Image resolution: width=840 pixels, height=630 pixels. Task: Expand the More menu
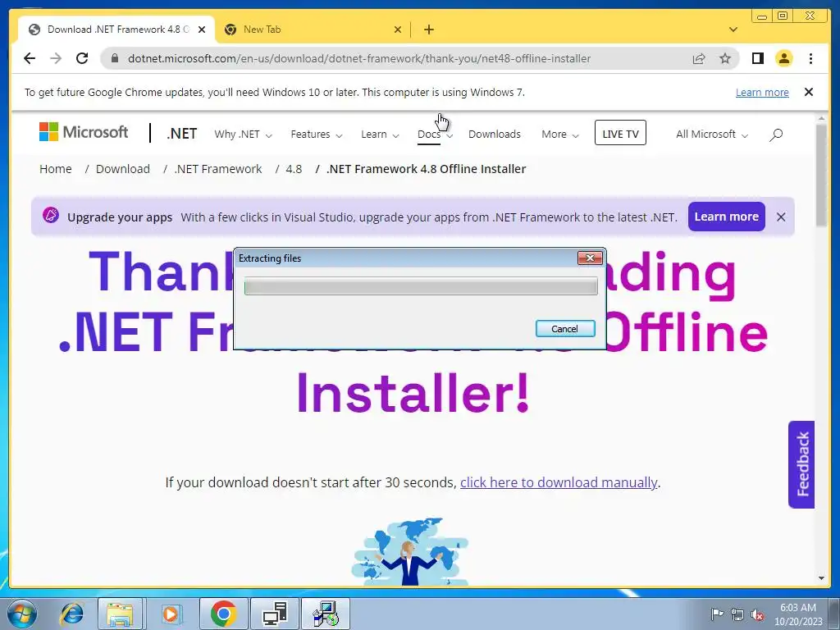pyautogui.click(x=559, y=134)
